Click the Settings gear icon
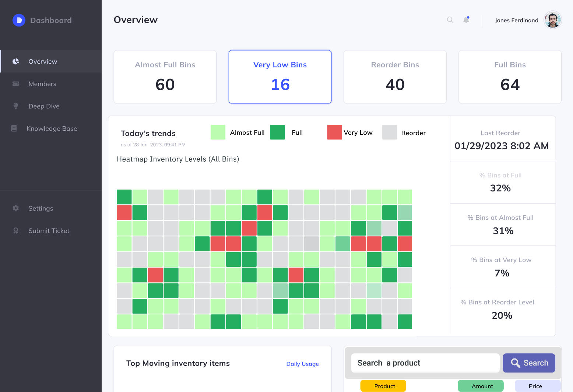The width and height of the screenshot is (573, 392). (x=16, y=208)
